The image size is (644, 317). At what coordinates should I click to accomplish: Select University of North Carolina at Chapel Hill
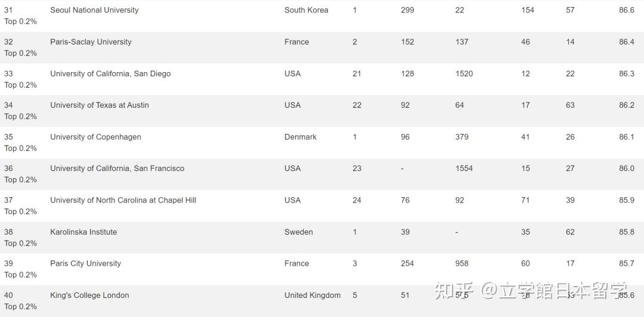[x=123, y=200]
